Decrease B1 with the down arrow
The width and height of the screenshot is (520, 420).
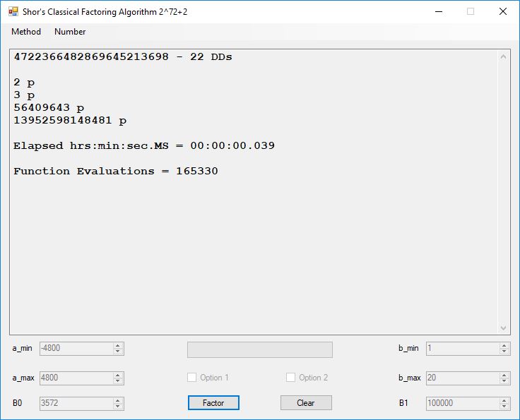click(504, 406)
